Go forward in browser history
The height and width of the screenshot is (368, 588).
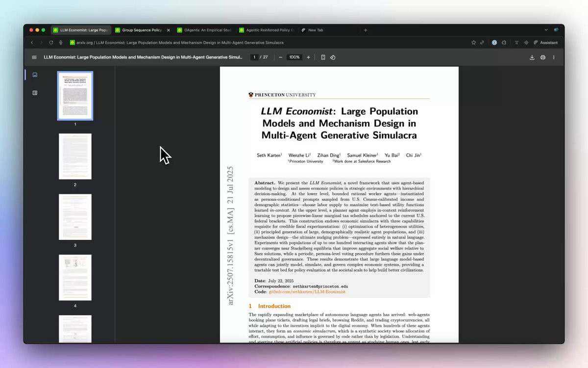click(42, 43)
